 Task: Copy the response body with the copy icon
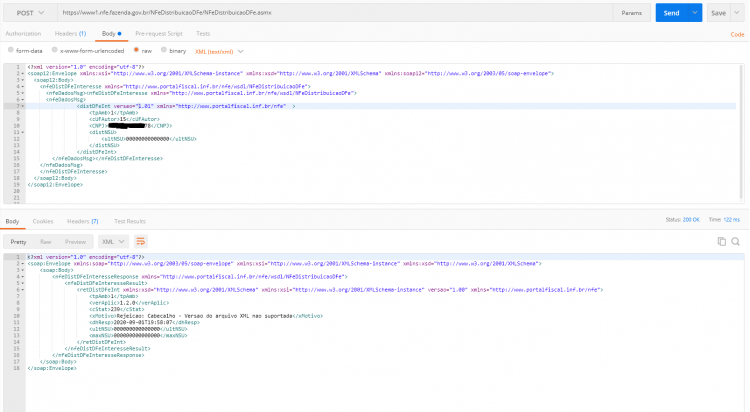tap(721, 242)
